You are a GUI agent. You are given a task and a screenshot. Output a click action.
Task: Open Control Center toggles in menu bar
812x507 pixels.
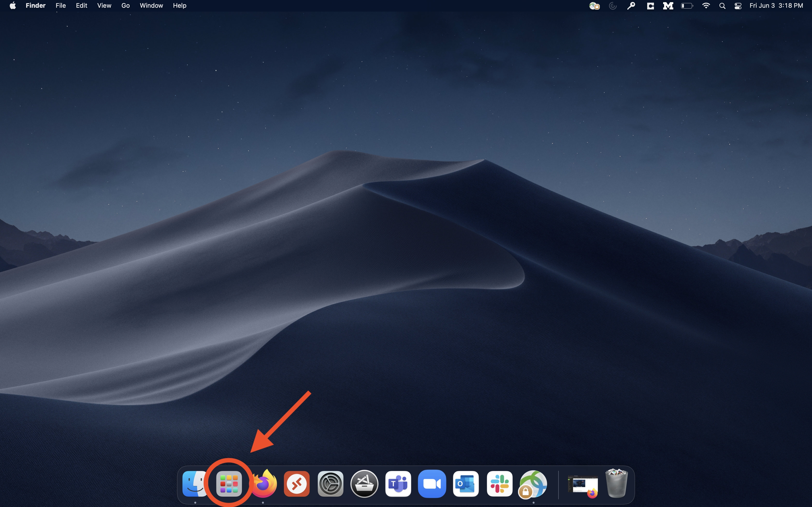pos(738,6)
